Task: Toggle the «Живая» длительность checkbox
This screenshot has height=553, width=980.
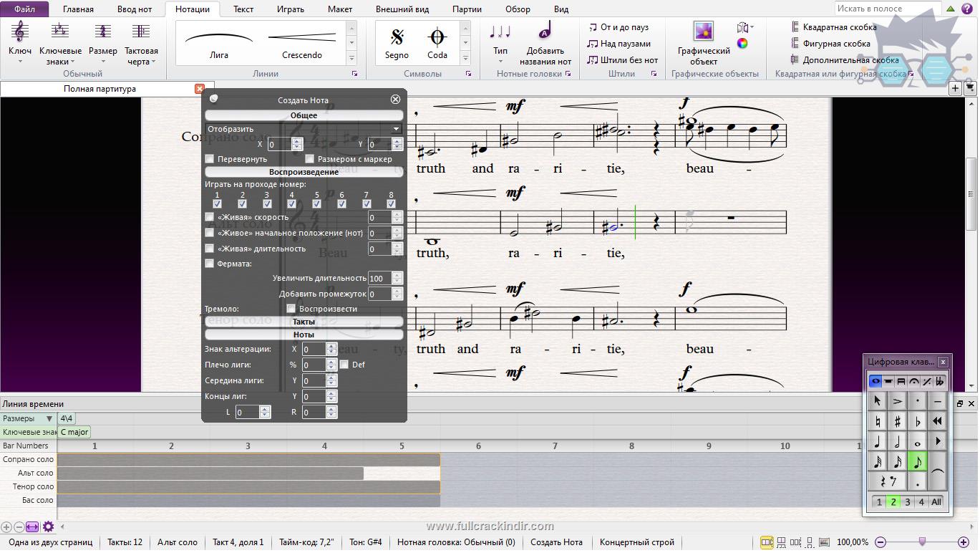Action: coord(210,249)
